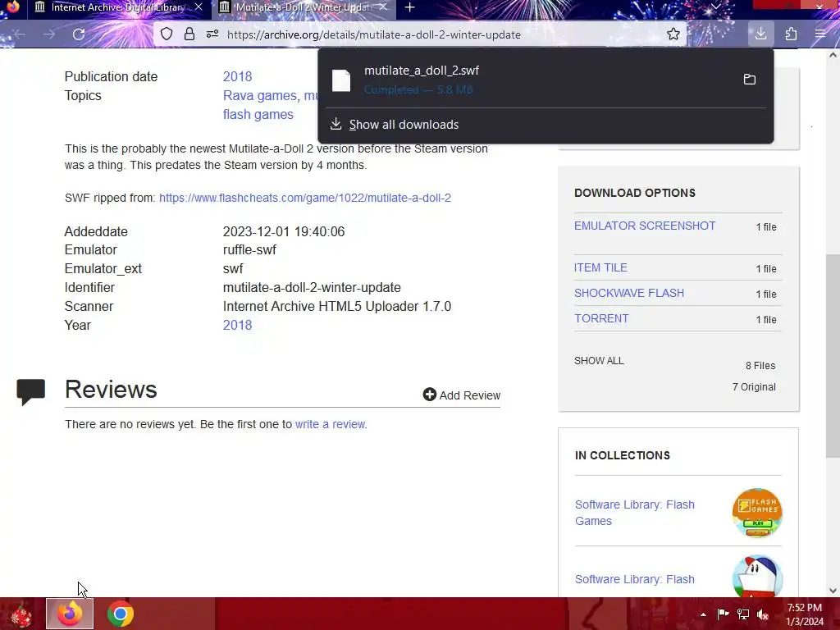Show hidden system tray icons arrow

(x=703, y=614)
